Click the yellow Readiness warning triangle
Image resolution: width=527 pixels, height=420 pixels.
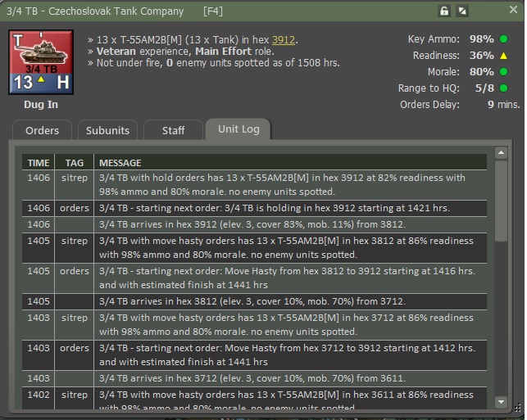pyautogui.click(x=503, y=56)
